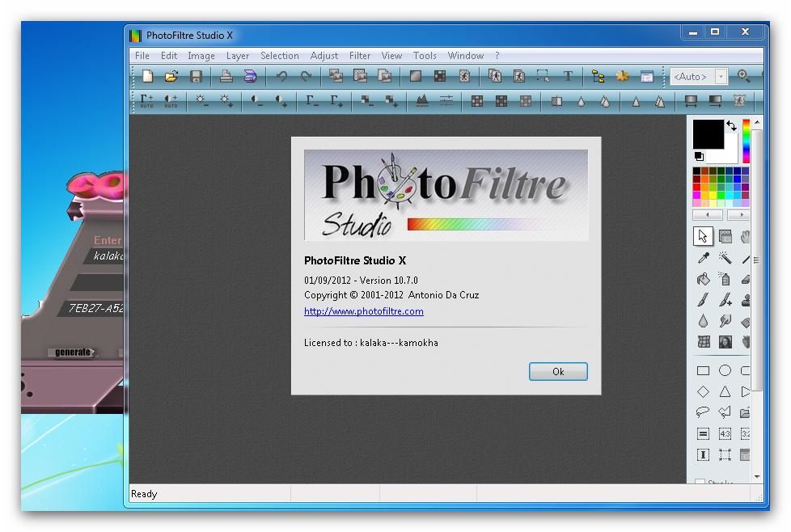Screen dimensions: 791x532
Task: Choose the triangle selection shape
Action: [725, 392]
